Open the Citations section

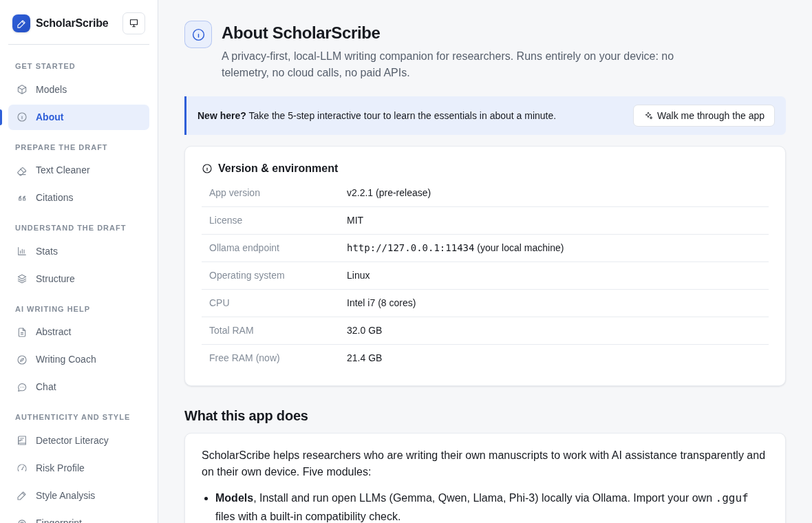click(x=78, y=198)
